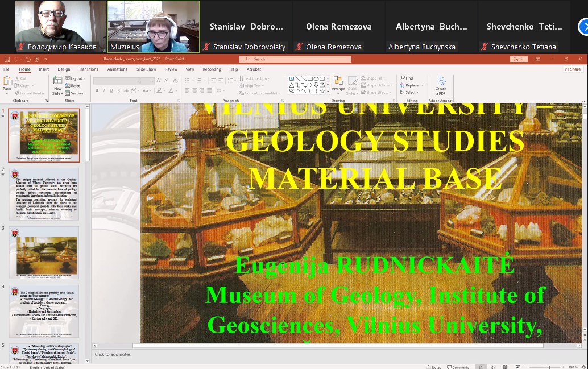This screenshot has width=588, height=369.
Task: Switch to Slide Sorter view in status bar
Action: (x=493, y=367)
